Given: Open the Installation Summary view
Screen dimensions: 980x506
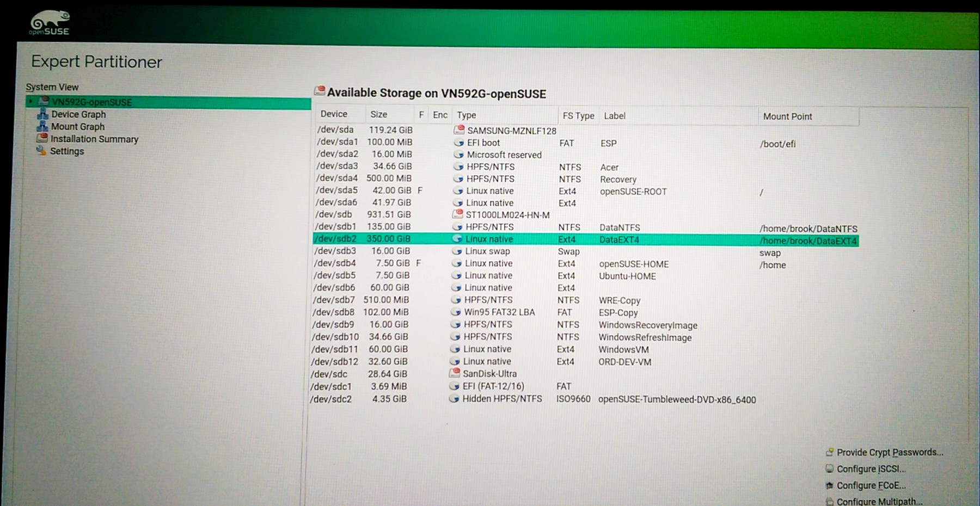Looking at the screenshot, I should [x=94, y=139].
